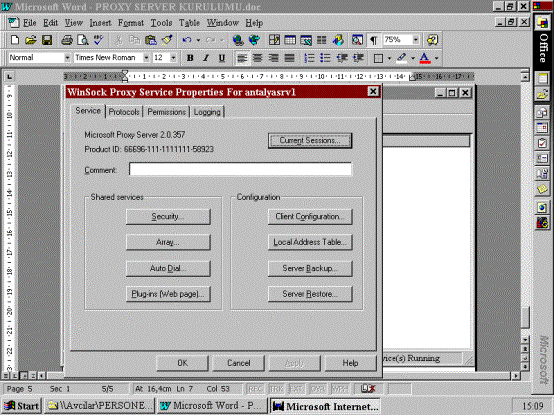Launch Office Assistant help
Screen dimensions: 554x415
tap(432, 40)
